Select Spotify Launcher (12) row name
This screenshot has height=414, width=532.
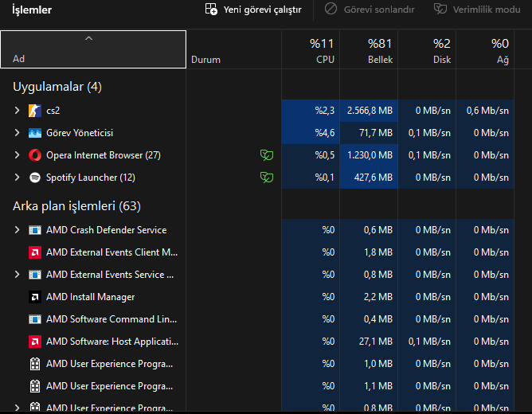(91, 178)
